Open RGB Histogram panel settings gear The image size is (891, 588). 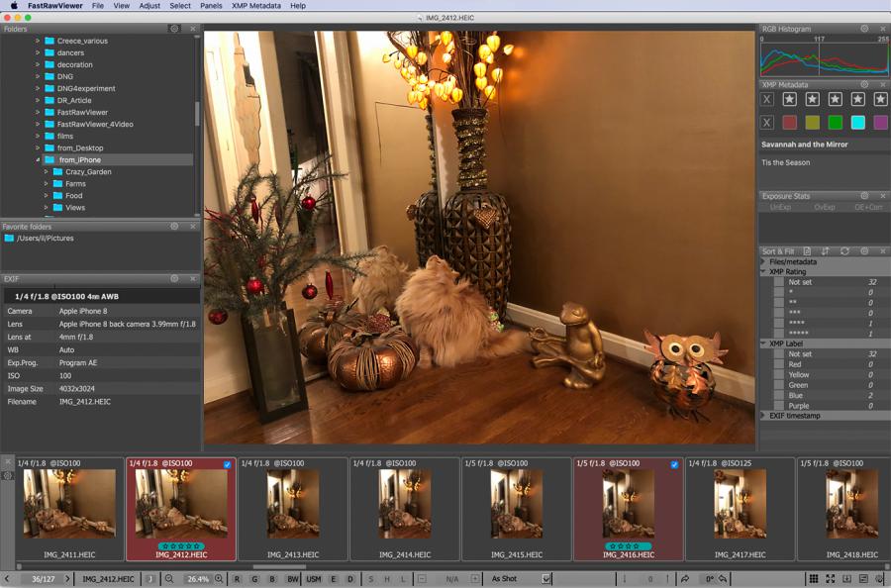point(864,29)
